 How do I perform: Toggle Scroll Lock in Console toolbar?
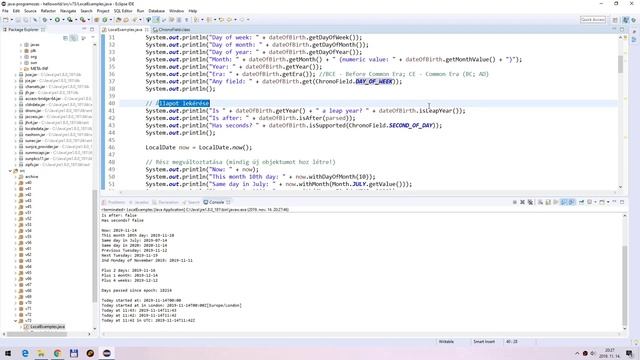coord(548,202)
